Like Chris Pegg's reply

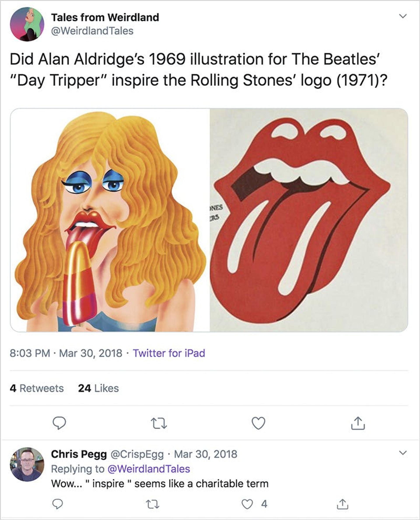click(x=247, y=504)
